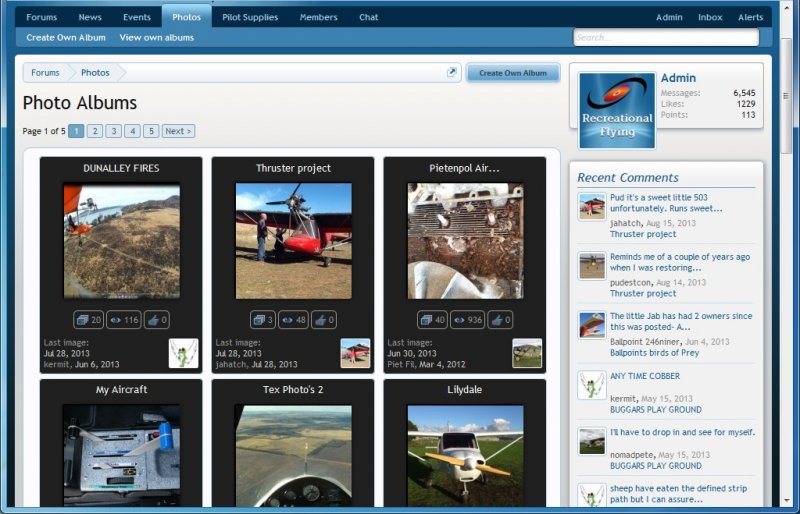Viewport: 800px width, 514px height.
Task: Click nomadpete comment avatar
Action: pyautogui.click(x=592, y=441)
